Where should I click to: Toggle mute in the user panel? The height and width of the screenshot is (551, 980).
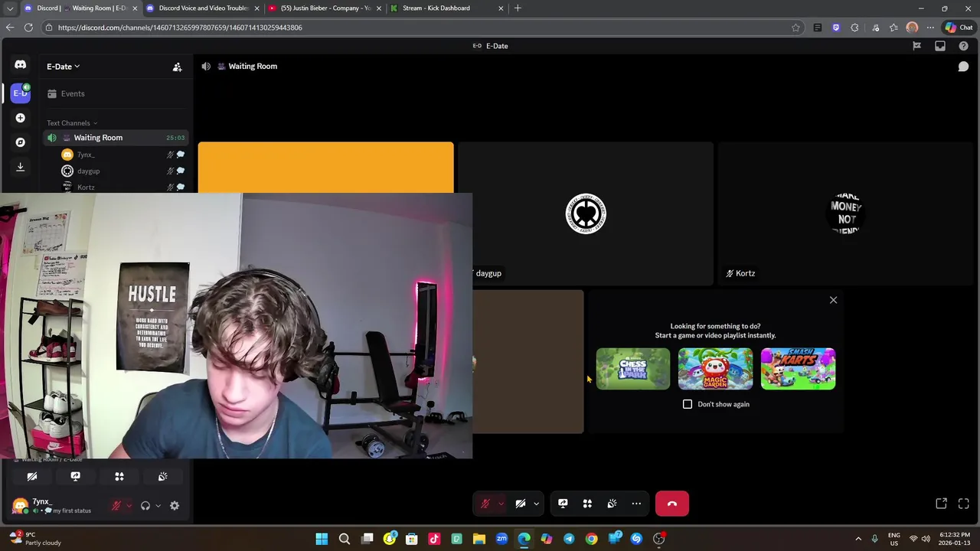pos(116,506)
